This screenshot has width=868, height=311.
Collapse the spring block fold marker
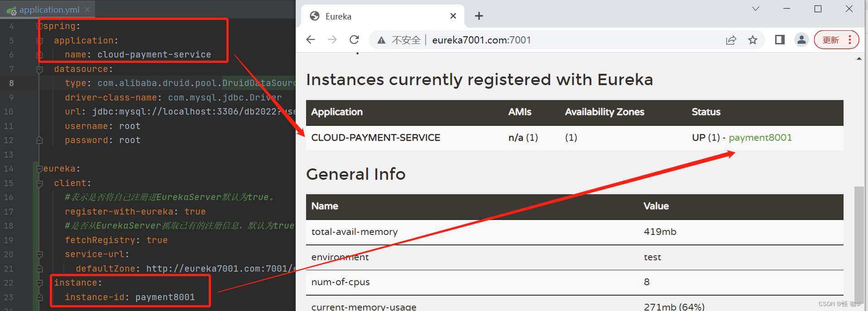click(x=39, y=26)
